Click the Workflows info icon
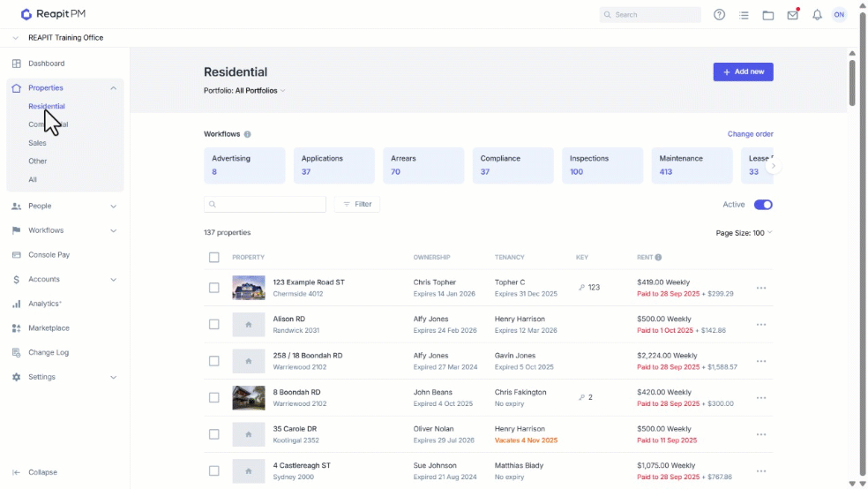This screenshot has height=489, width=868. 248,134
